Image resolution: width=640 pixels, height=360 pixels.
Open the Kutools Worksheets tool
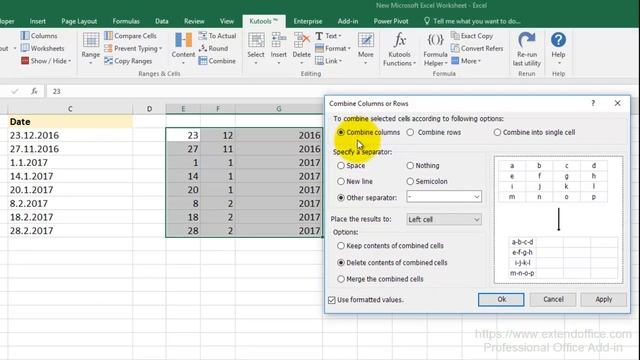tap(42, 48)
